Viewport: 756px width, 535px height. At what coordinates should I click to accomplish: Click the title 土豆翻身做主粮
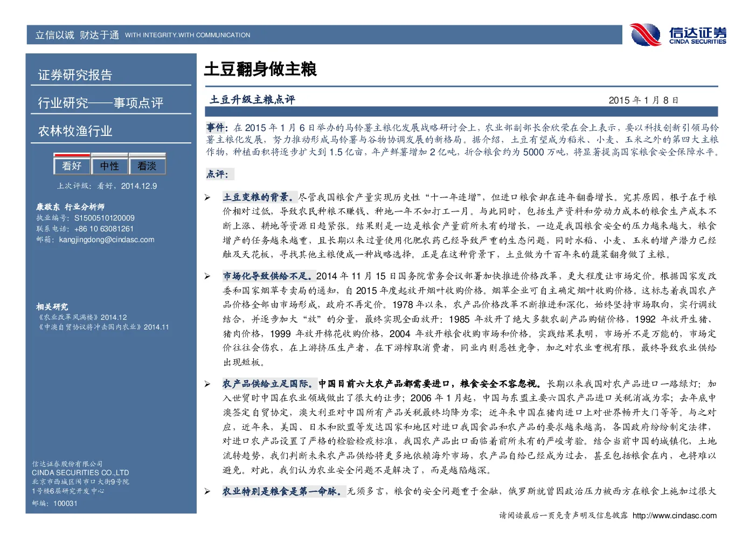(x=260, y=69)
